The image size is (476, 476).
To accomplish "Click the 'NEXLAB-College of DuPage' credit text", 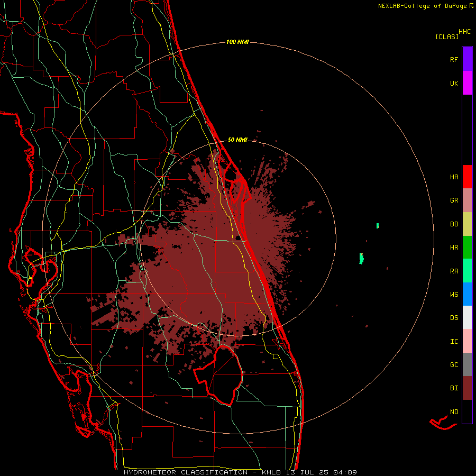I will point(422,6).
